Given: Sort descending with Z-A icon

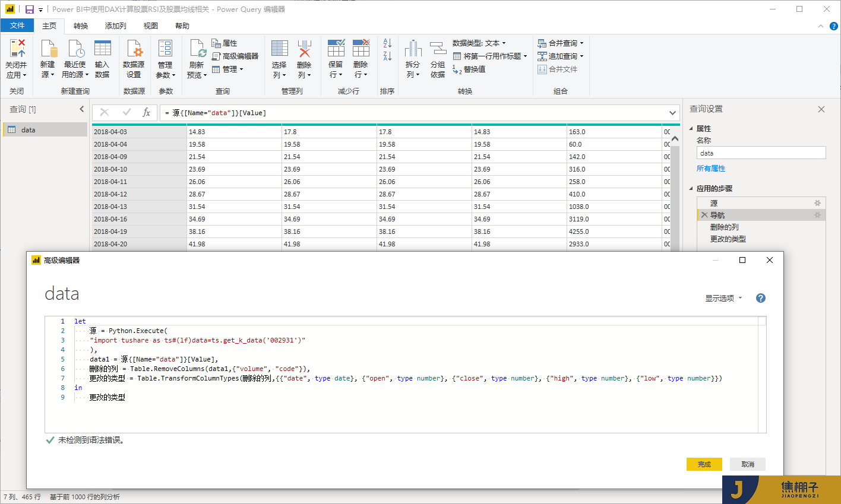Looking at the screenshot, I should pyautogui.click(x=387, y=56).
